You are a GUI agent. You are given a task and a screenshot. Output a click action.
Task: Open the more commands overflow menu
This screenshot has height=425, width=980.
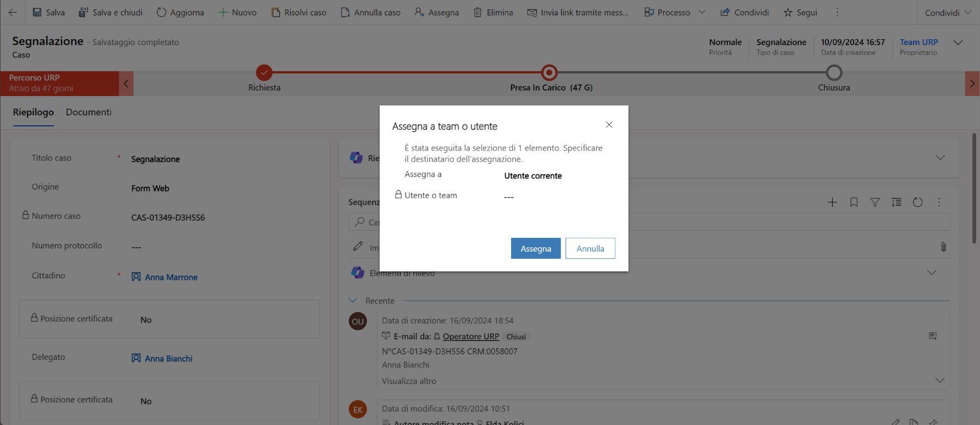click(837, 12)
